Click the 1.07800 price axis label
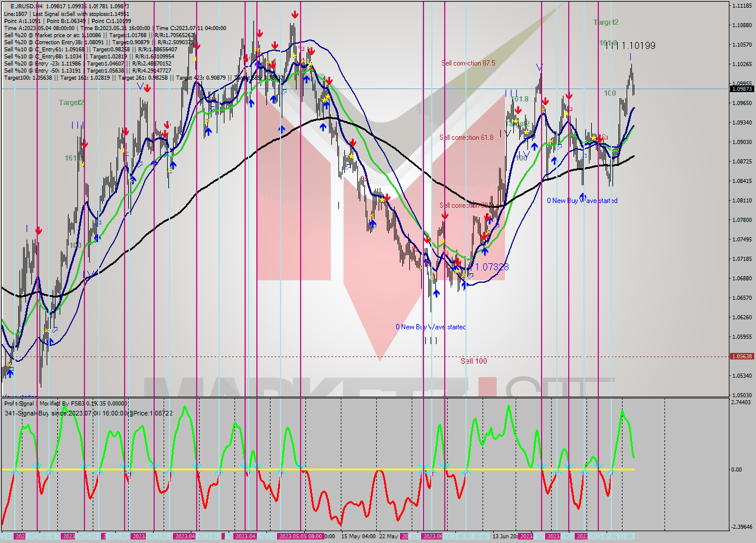 click(742, 220)
